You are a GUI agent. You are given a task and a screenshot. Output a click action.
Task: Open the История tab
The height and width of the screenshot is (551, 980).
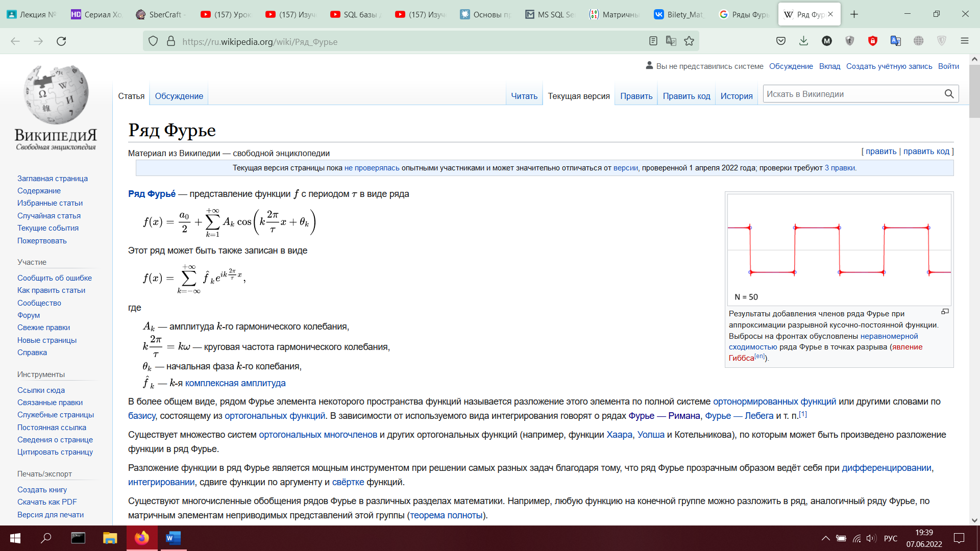(x=737, y=96)
